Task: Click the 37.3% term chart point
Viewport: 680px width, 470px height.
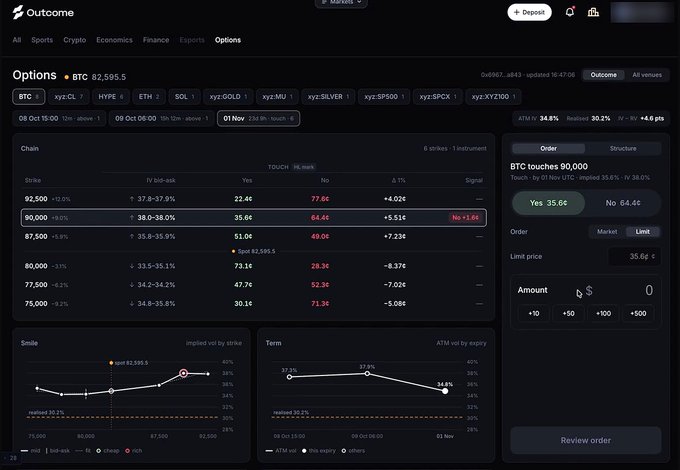Action: tap(289, 377)
